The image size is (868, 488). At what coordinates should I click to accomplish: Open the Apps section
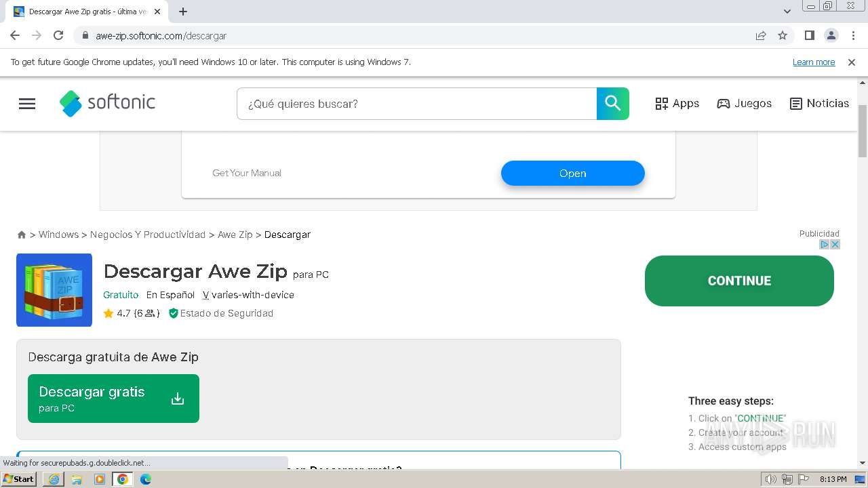tap(677, 104)
